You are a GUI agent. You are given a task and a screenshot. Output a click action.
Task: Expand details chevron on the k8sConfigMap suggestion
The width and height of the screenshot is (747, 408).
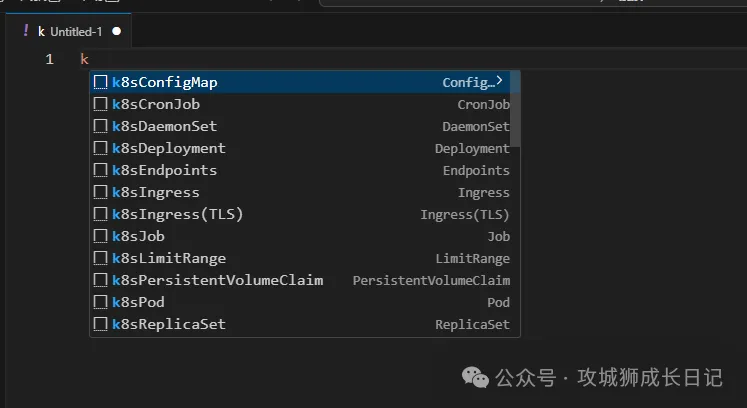tap(499, 81)
